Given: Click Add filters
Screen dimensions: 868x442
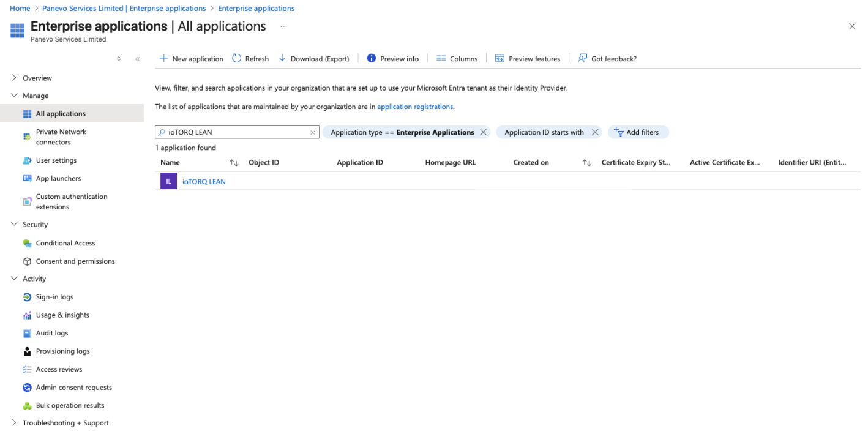Looking at the screenshot, I should 638,132.
